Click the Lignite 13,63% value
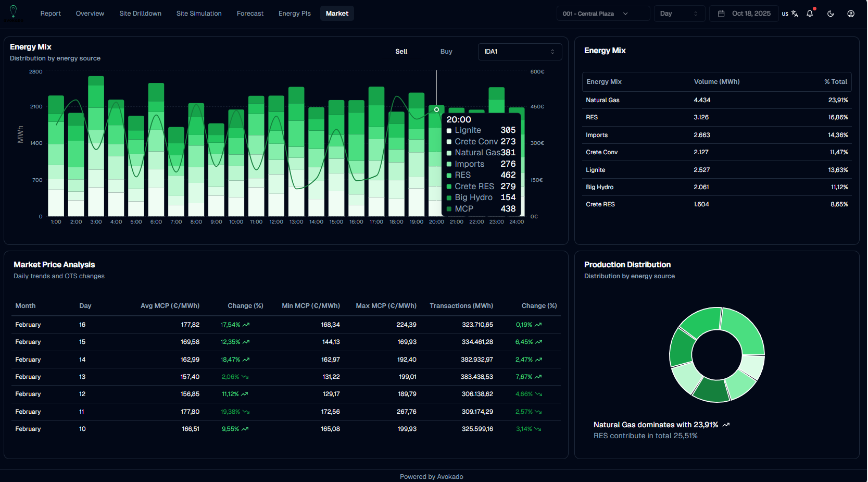Screen dimensions: 868x482 pos(838,170)
